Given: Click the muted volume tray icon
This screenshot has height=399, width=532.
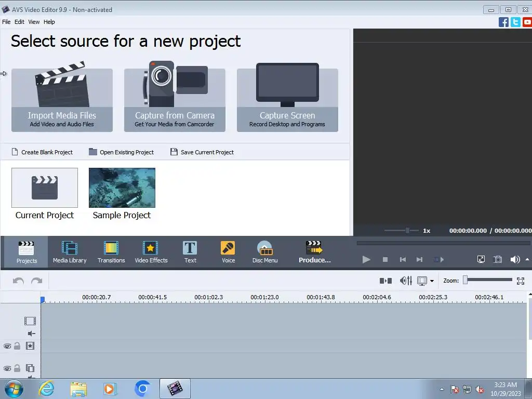Looking at the screenshot, I should (x=480, y=390).
